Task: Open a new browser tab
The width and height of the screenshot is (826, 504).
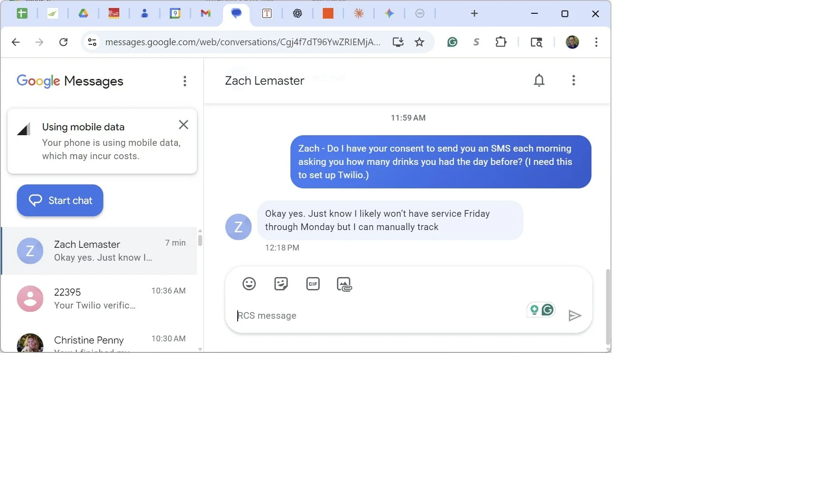Action: pos(474,14)
